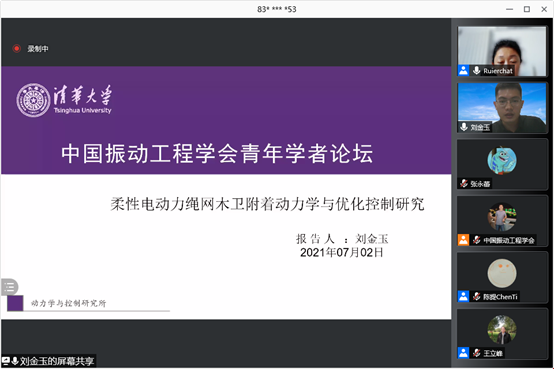Click the screen share icon in bottom label
This screenshot has width=554, height=369.
6,361
